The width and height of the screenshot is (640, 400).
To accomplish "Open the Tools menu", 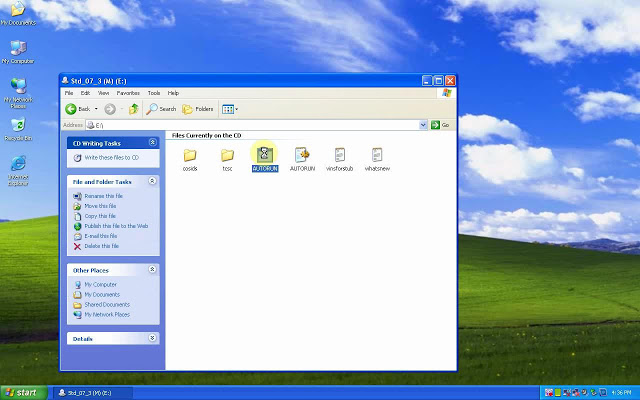I will pos(154,93).
